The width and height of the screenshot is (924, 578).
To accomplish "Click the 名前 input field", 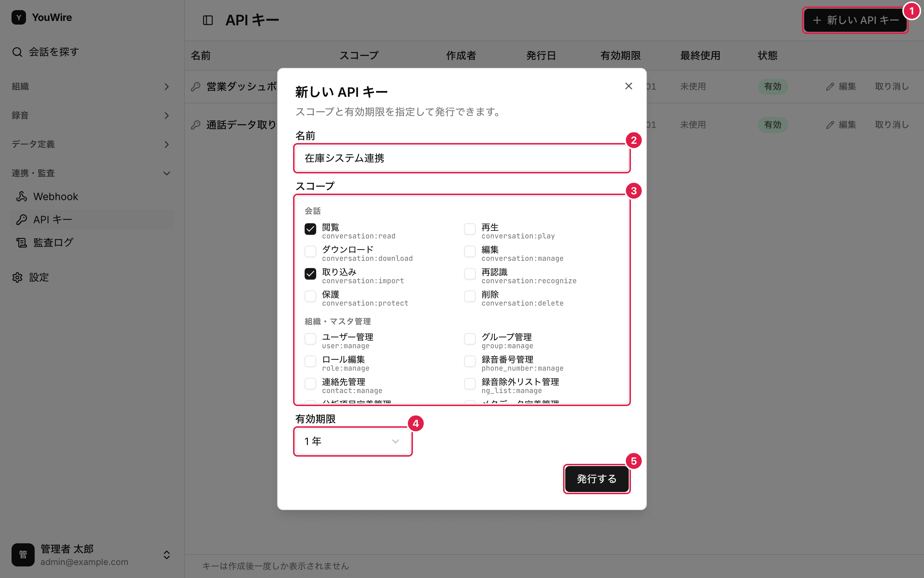I will tap(462, 158).
